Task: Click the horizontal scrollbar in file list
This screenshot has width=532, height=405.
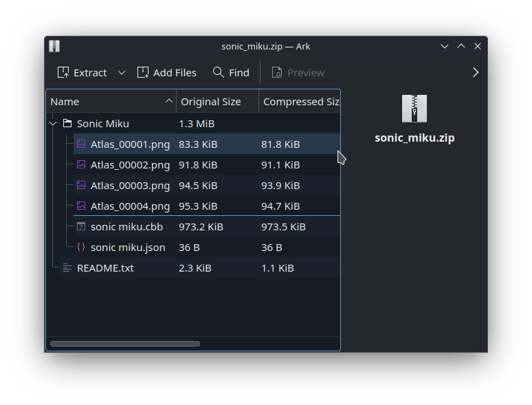Action: [x=125, y=344]
